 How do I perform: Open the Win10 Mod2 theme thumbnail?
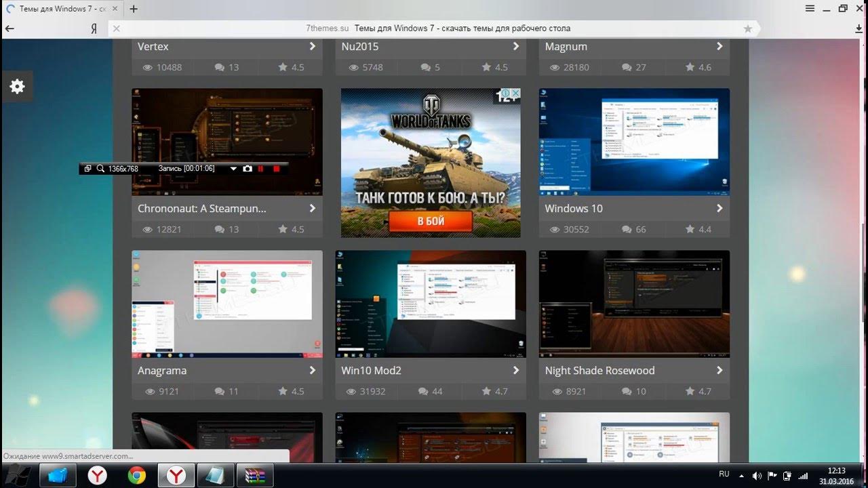(431, 304)
